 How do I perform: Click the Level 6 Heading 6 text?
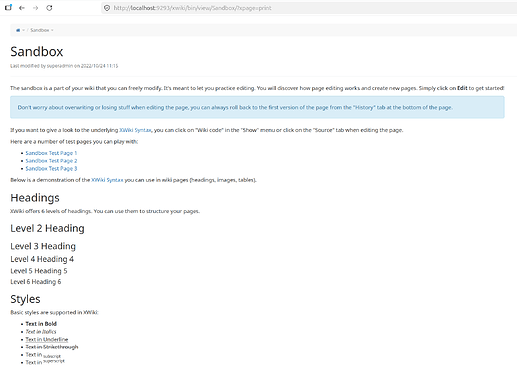tap(36, 282)
